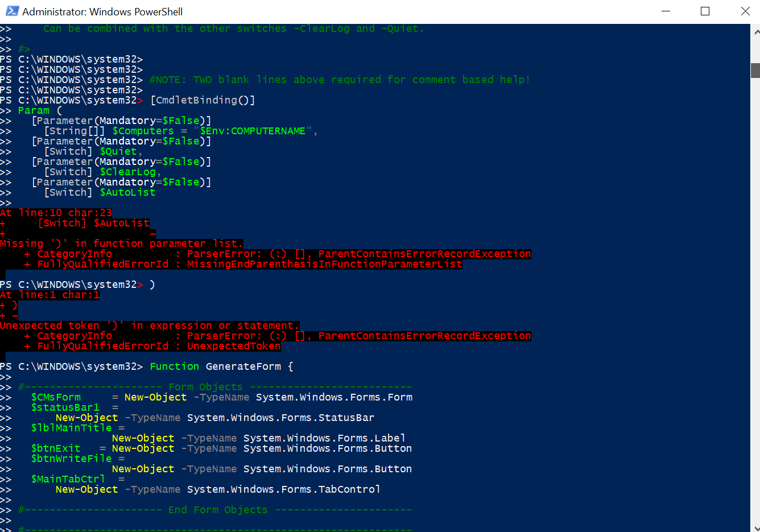
Task: Click the vertical scrollbar thumb
Action: (x=755, y=71)
